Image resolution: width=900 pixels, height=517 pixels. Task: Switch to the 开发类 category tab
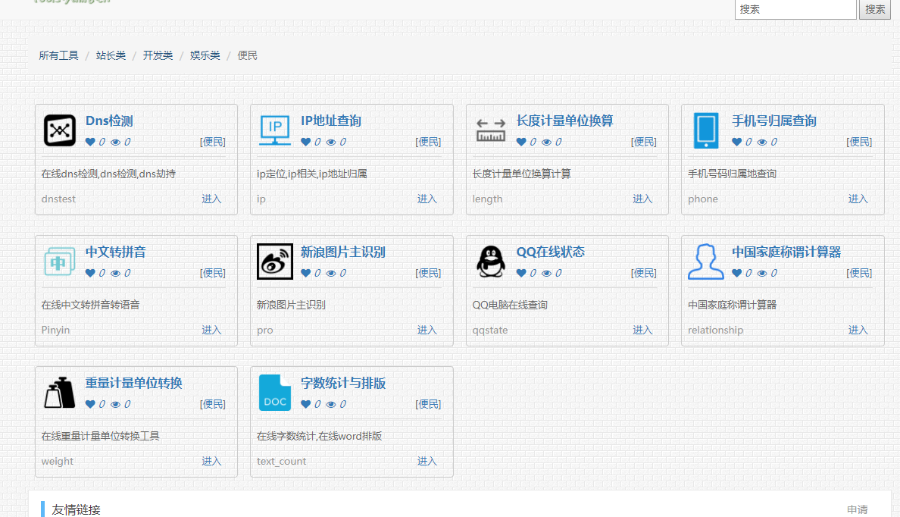coord(158,56)
